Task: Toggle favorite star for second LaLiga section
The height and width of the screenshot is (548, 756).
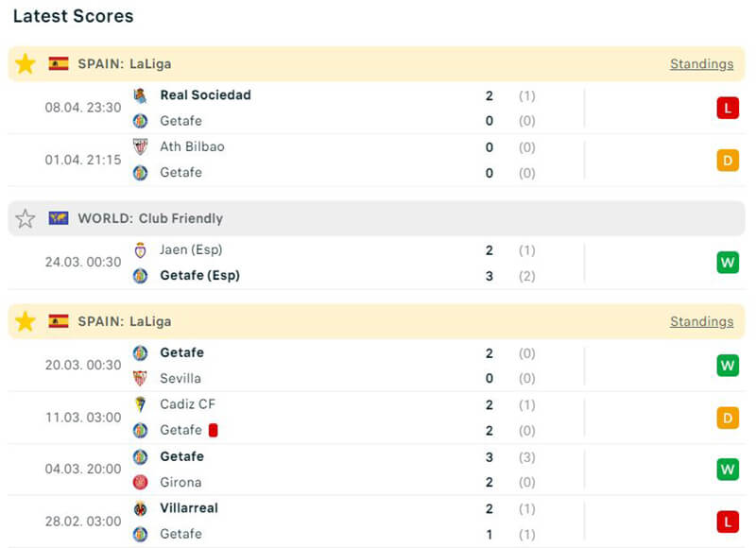Action: pos(26,321)
